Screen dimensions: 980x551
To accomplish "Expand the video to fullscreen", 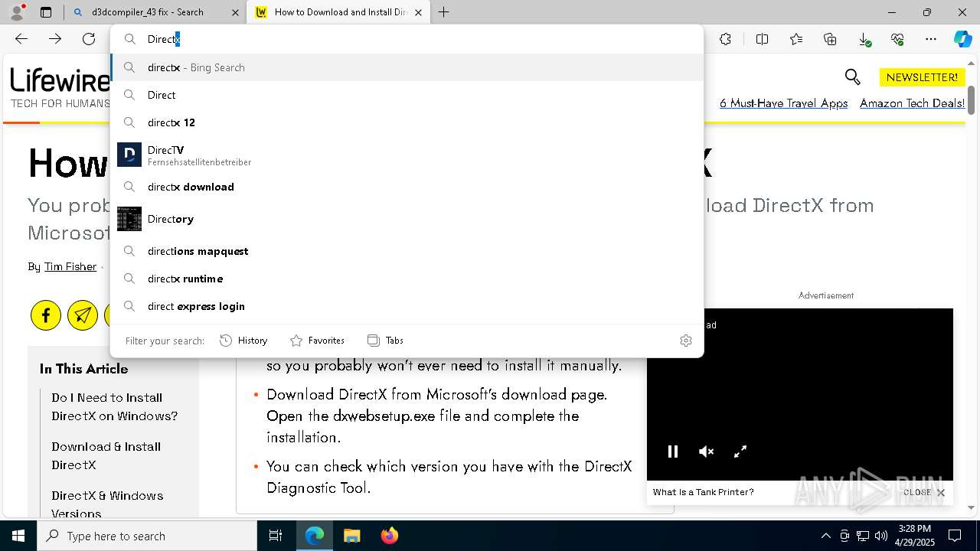I will point(740,452).
